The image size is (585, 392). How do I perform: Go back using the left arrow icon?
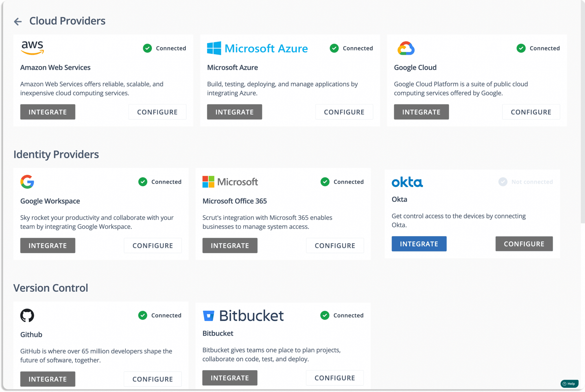click(x=18, y=21)
